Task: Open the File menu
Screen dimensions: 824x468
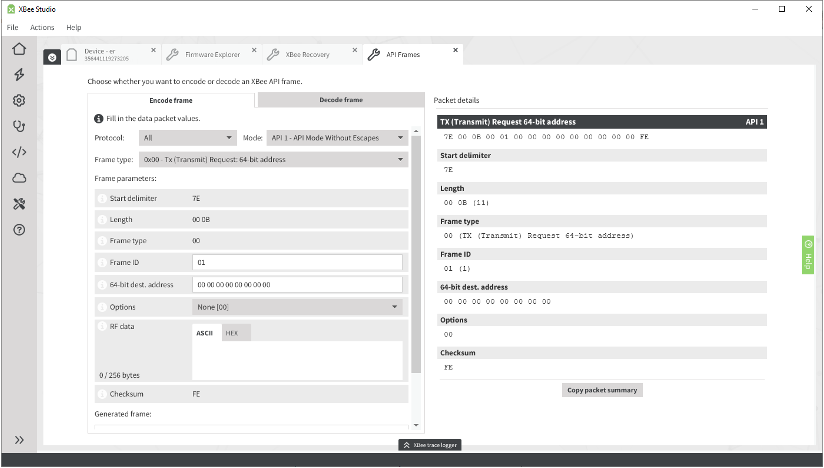Action: pos(13,27)
